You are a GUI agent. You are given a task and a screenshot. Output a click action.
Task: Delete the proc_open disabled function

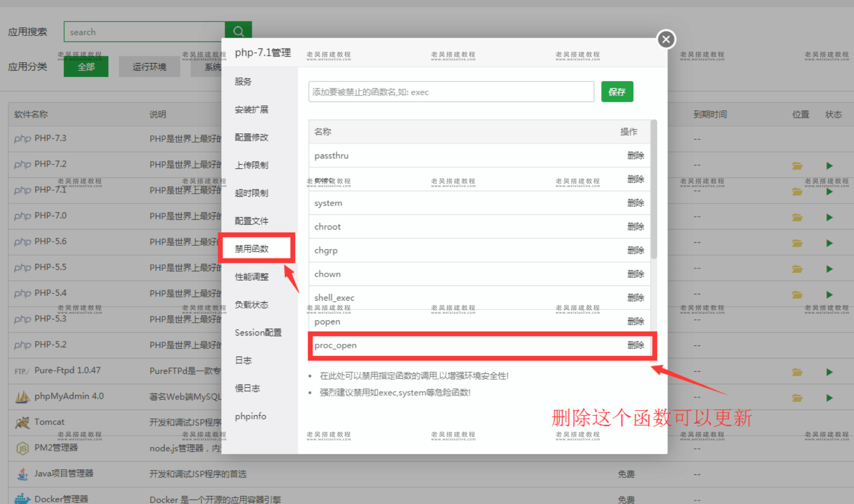(636, 345)
